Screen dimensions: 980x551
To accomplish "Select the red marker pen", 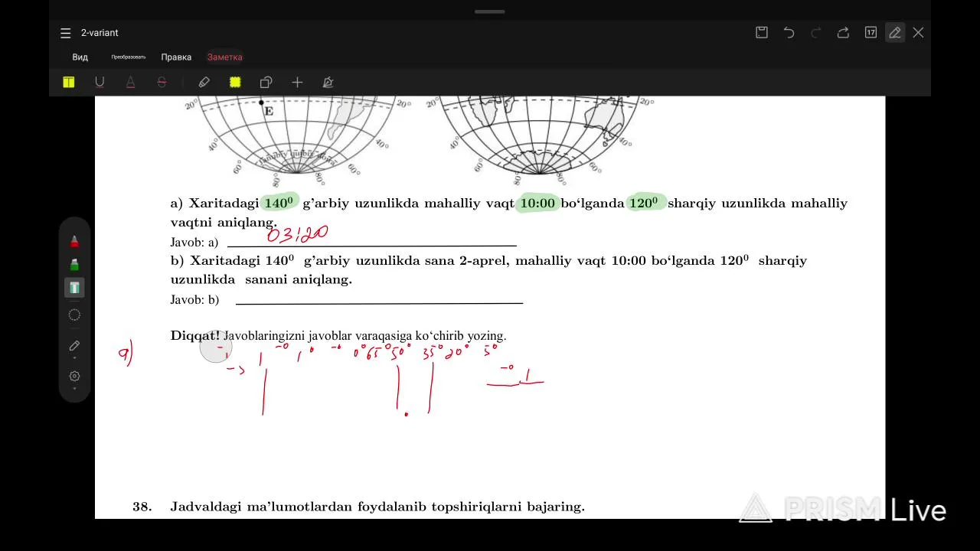I will [x=74, y=242].
